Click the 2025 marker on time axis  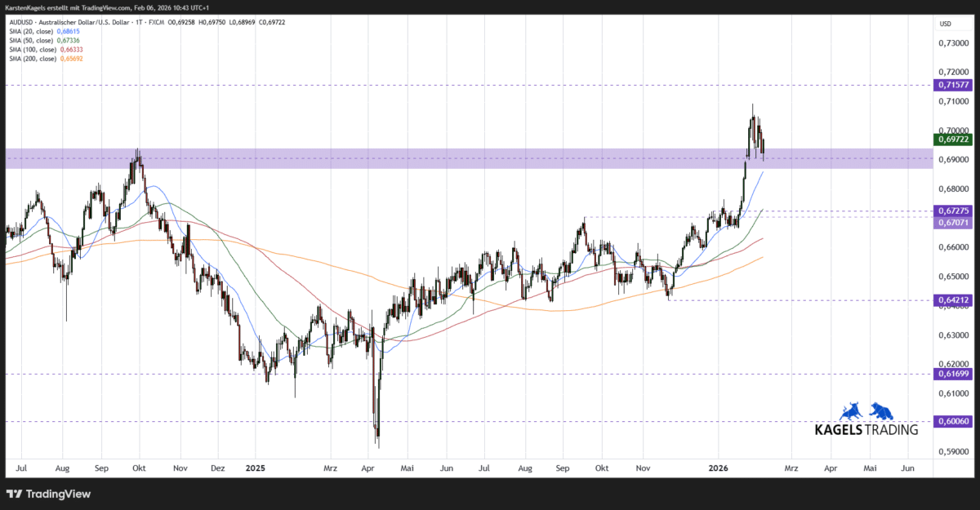click(x=255, y=468)
